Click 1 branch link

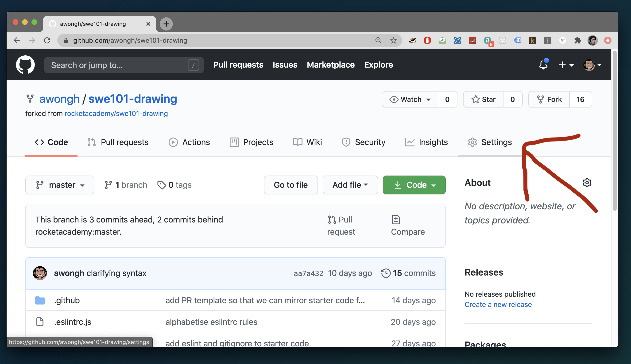click(126, 185)
